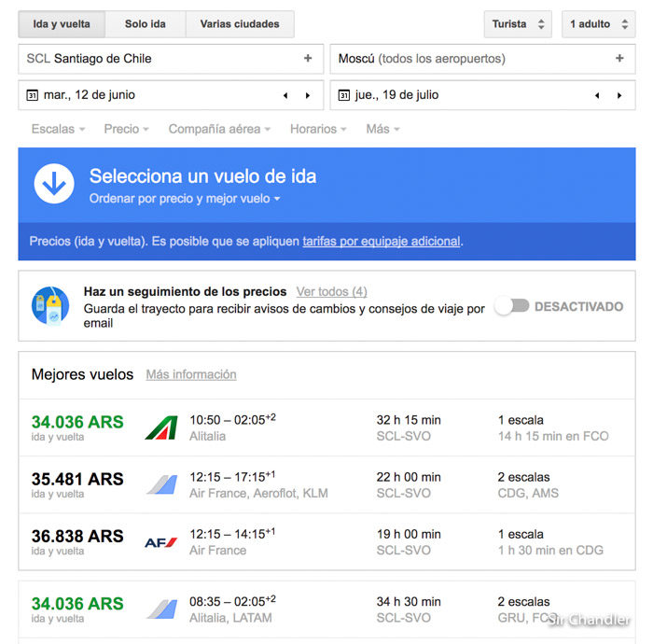Click the Alitalia airline logo
Image resolution: width=653 pixels, height=644 pixels.
coord(161,427)
